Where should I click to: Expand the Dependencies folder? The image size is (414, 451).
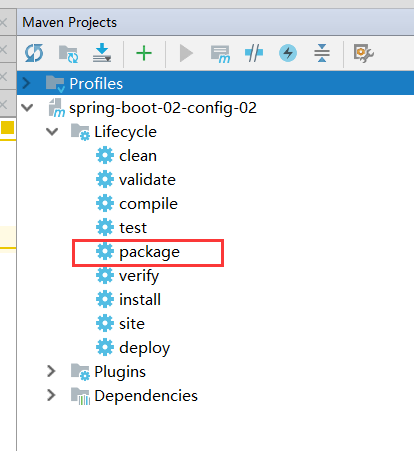pos(51,395)
